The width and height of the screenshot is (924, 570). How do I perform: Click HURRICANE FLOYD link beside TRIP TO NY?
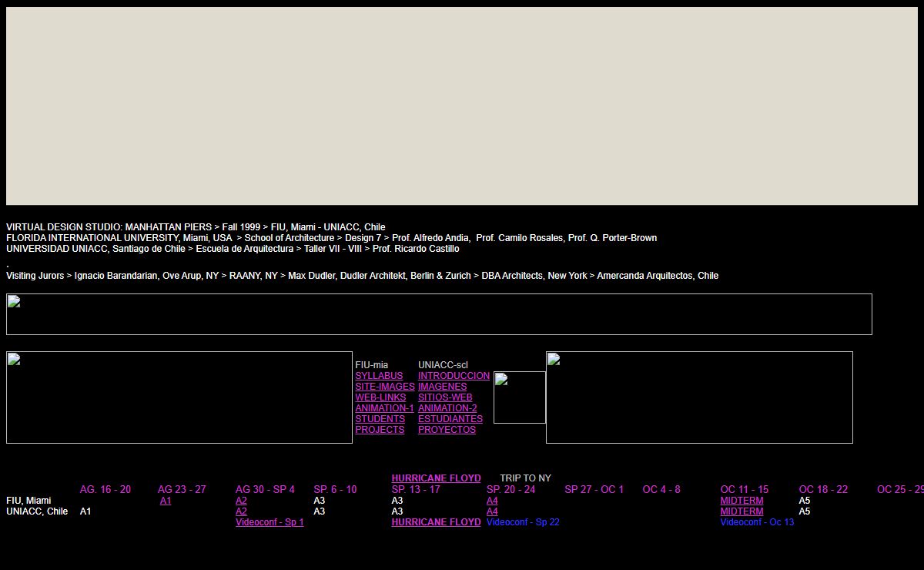click(436, 478)
